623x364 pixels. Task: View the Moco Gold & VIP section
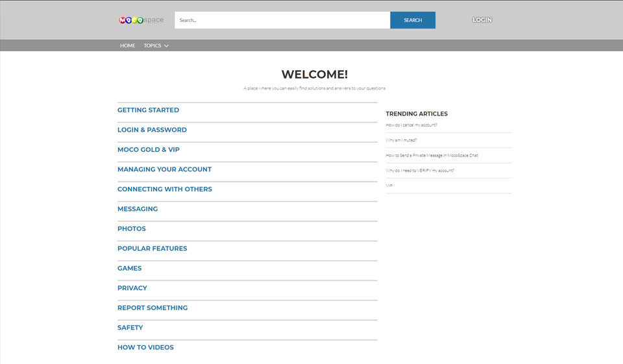click(x=149, y=150)
